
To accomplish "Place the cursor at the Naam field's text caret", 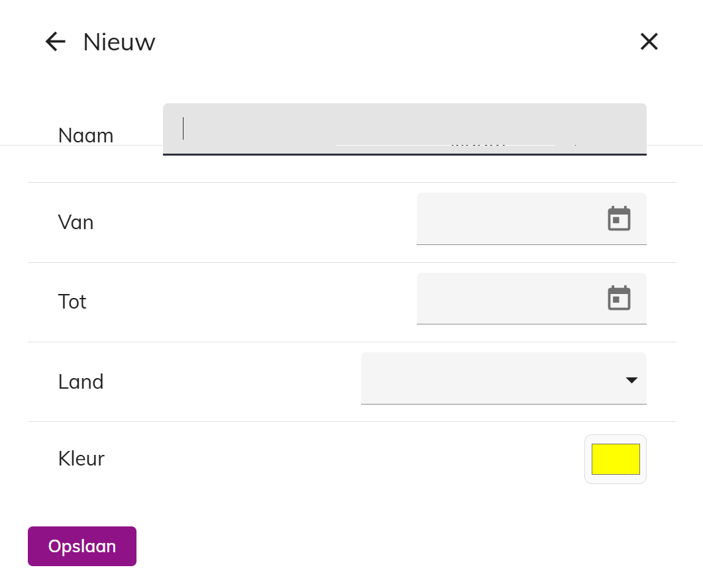I will [183, 128].
